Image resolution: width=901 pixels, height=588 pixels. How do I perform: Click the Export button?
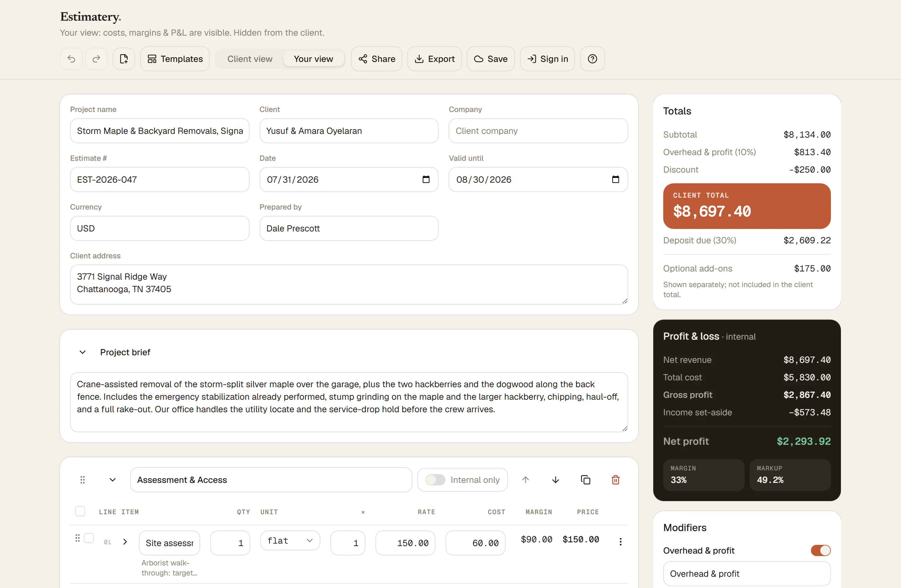click(434, 59)
